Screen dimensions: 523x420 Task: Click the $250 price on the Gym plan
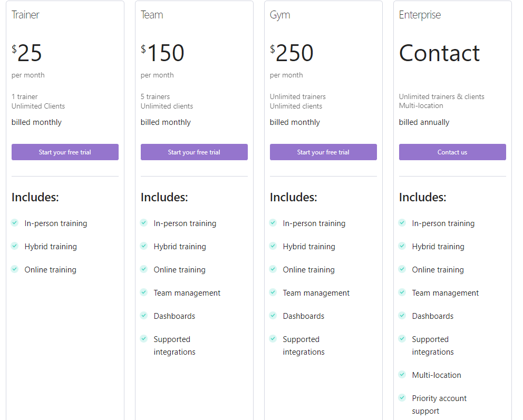(x=292, y=52)
